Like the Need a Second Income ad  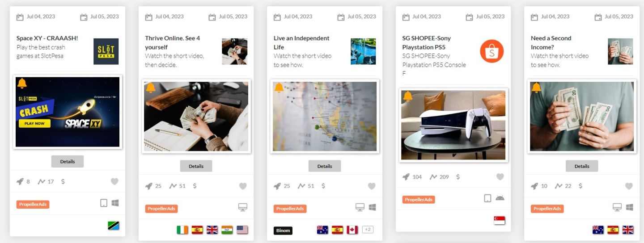pos(629,186)
